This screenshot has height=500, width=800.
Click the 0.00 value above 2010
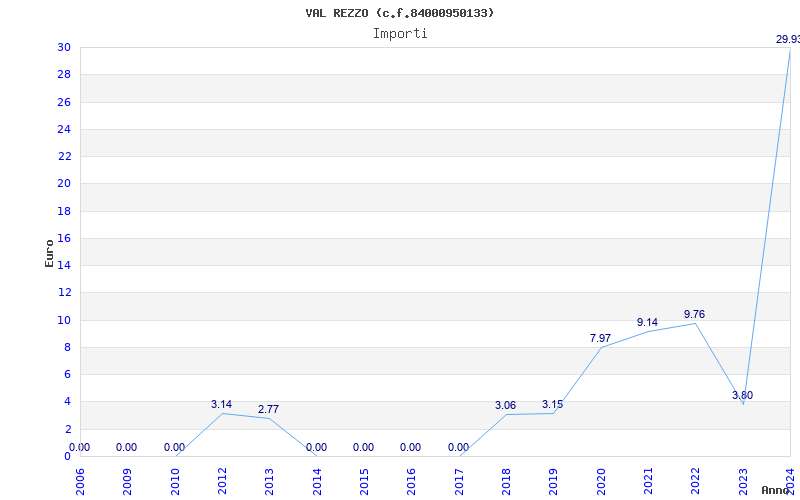[x=174, y=447]
